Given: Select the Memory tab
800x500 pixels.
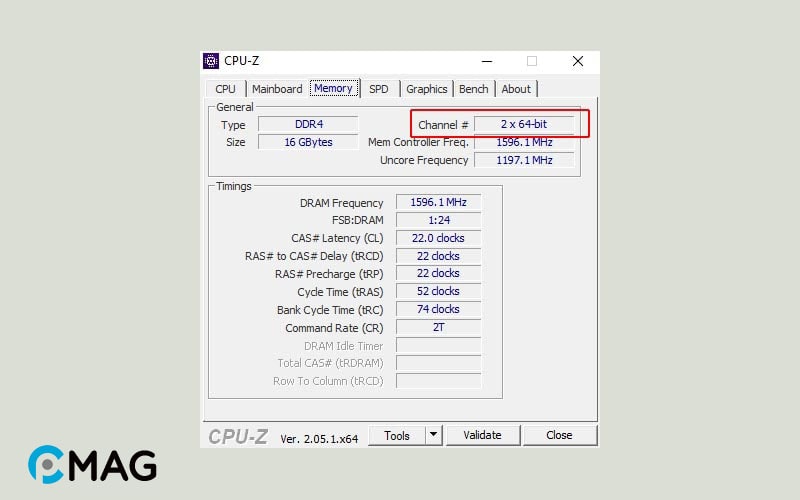Looking at the screenshot, I should point(333,88).
